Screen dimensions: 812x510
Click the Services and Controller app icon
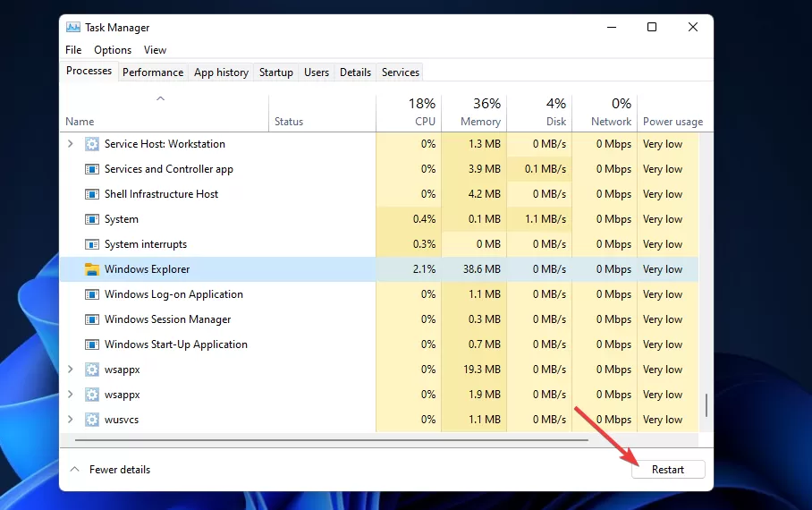click(91, 169)
